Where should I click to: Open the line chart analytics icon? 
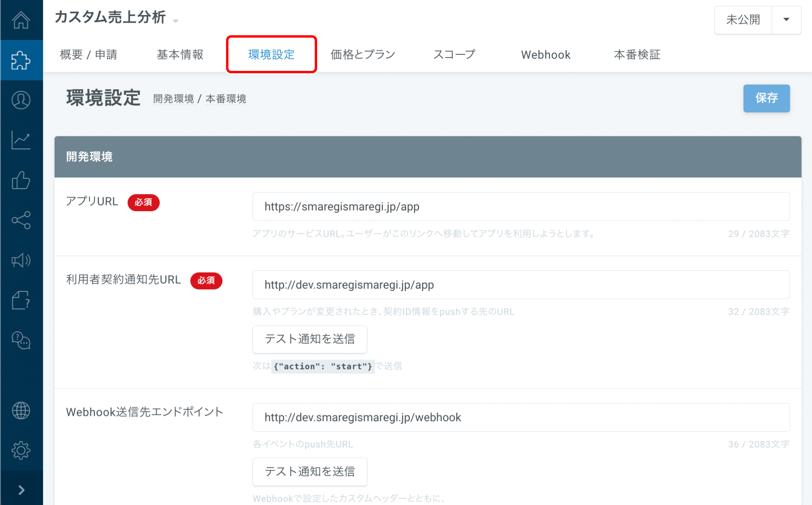tap(21, 140)
